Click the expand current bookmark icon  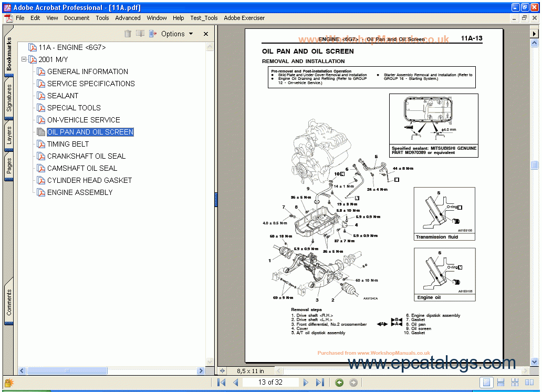click(x=152, y=34)
